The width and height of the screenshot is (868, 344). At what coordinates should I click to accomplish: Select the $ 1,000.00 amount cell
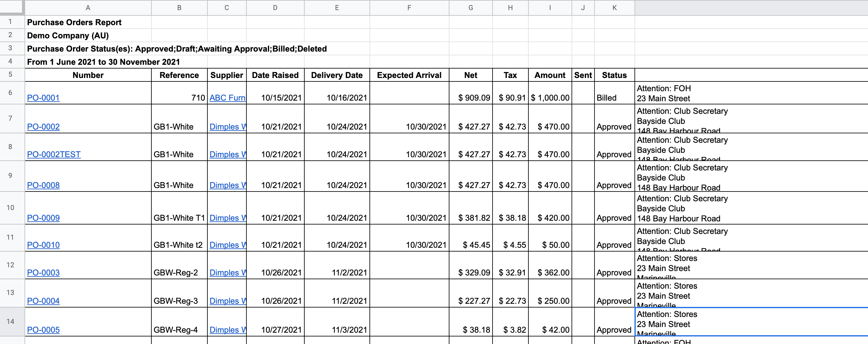point(550,98)
